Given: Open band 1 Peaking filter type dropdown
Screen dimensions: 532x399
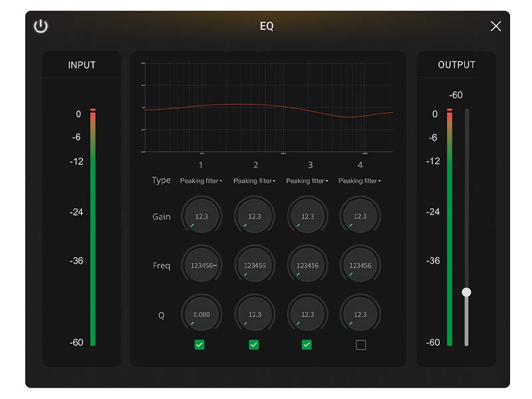Looking at the screenshot, I should 201,181.
